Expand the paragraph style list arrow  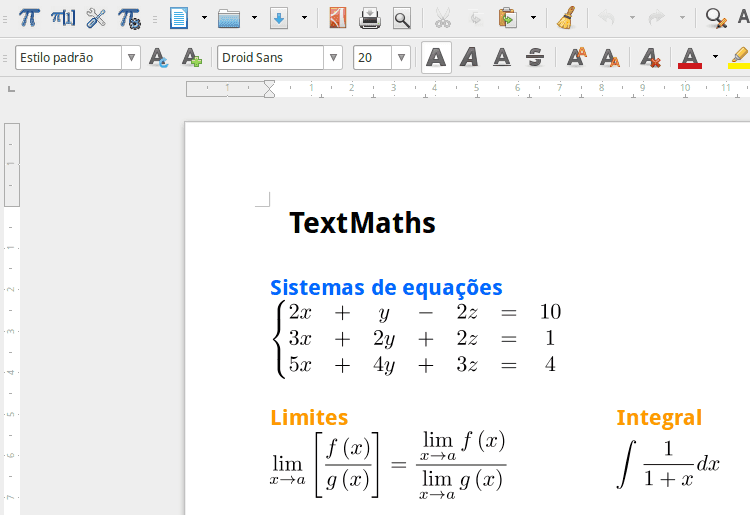(x=131, y=58)
